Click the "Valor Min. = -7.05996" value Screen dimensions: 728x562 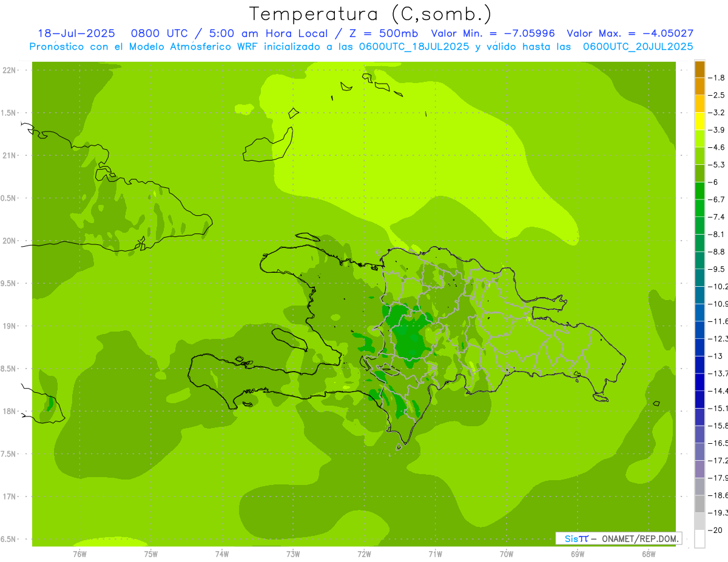click(493, 34)
